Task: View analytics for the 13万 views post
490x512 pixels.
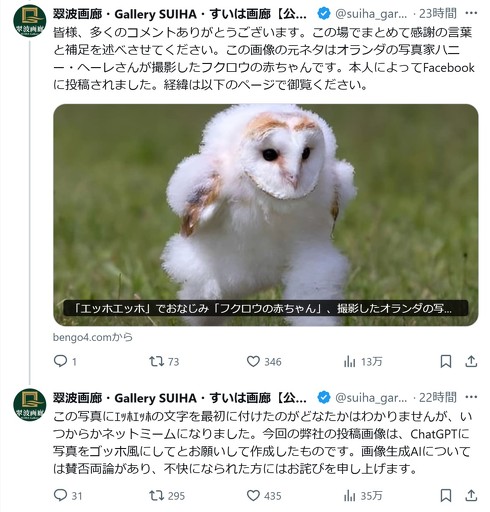Action: pyautogui.click(x=362, y=361)
